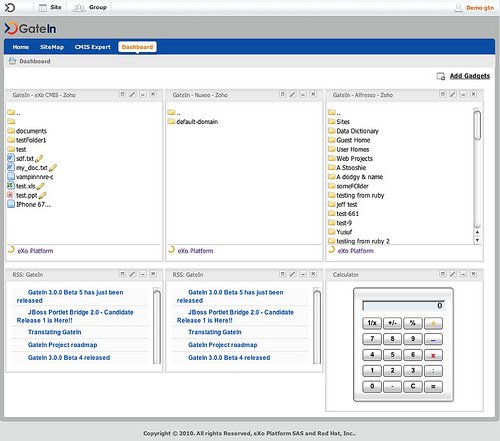Viewport: 500px width, 441px height.
Task: Click the edit pencil beside sdf.txt
Action: 39,159
